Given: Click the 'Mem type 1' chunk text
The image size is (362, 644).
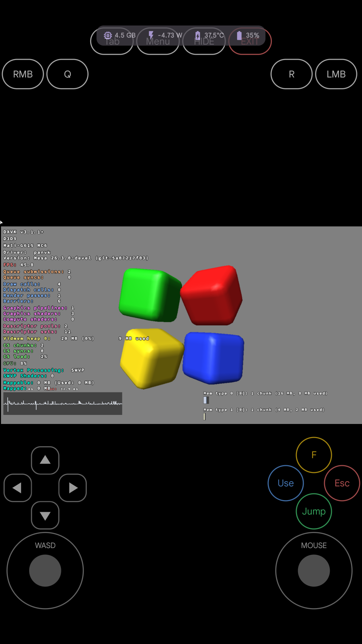Looking at the screenshot, I should point(264,410).
